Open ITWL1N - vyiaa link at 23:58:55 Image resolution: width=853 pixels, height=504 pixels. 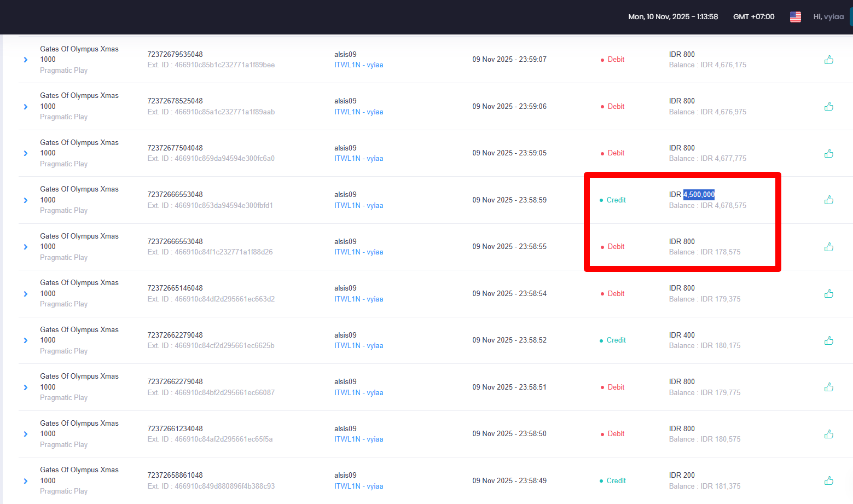pyautogui.click(x=359, y=252)
